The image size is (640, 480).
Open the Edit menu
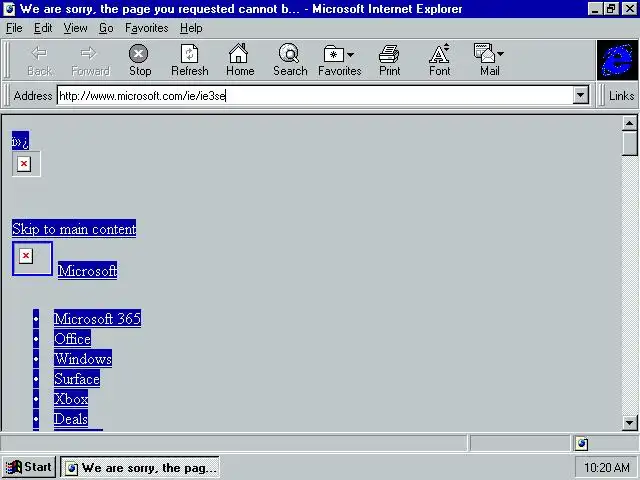[x=43, y=28]
